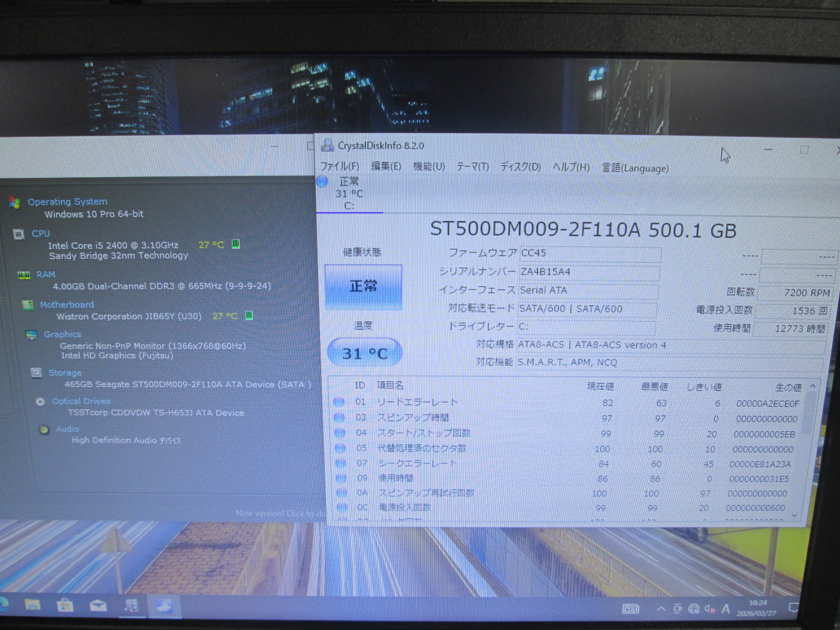Select the C: drive tab at top
The image size is (840, 630).
(349, 194)
